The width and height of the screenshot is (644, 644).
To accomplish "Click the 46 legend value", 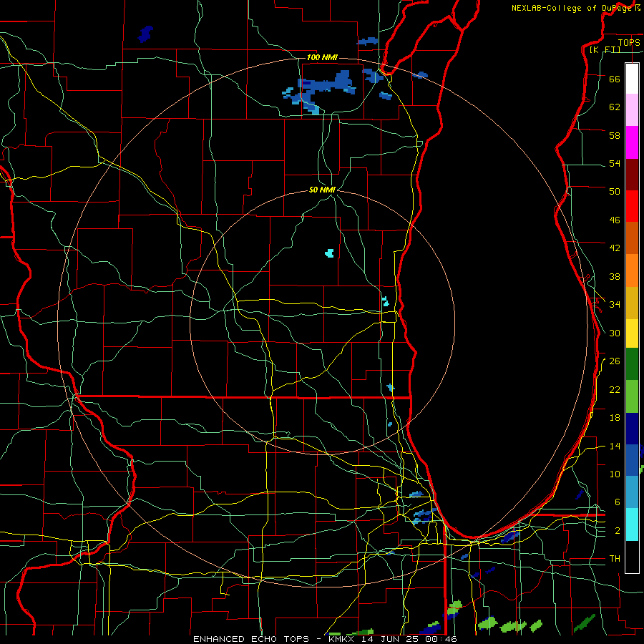I will pyautogui.click(x=615, y=220).
